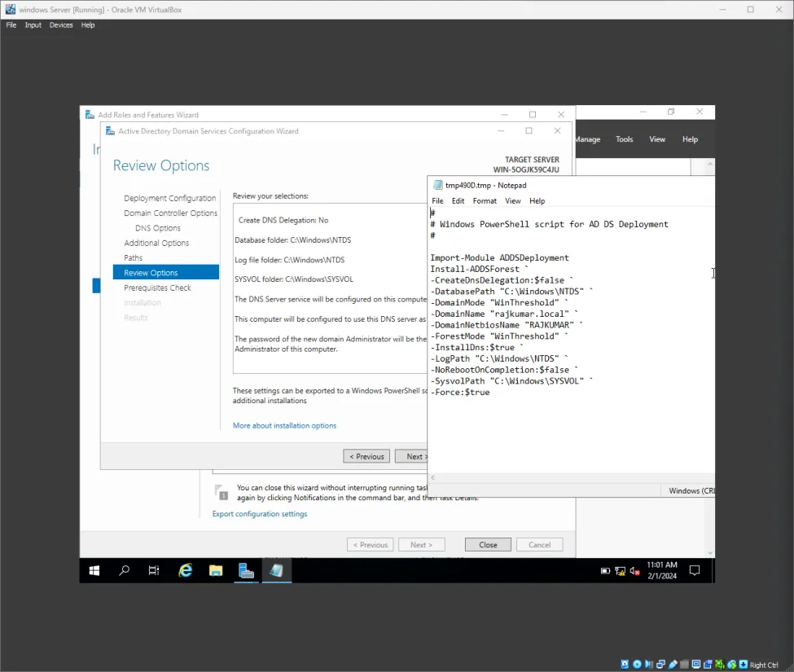Click the notification flag icon in Add Roles wizard
Screen dimensions: 794x672
221,492
